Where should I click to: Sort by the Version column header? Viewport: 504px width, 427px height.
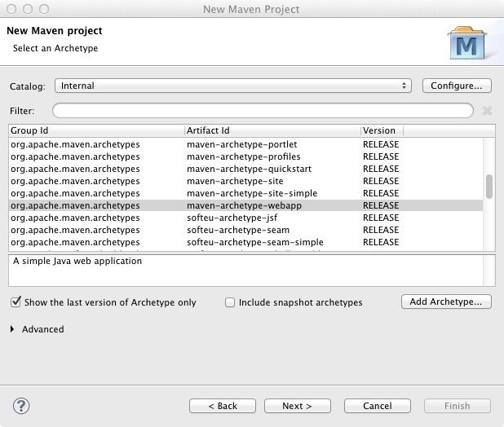pos(382,130)
